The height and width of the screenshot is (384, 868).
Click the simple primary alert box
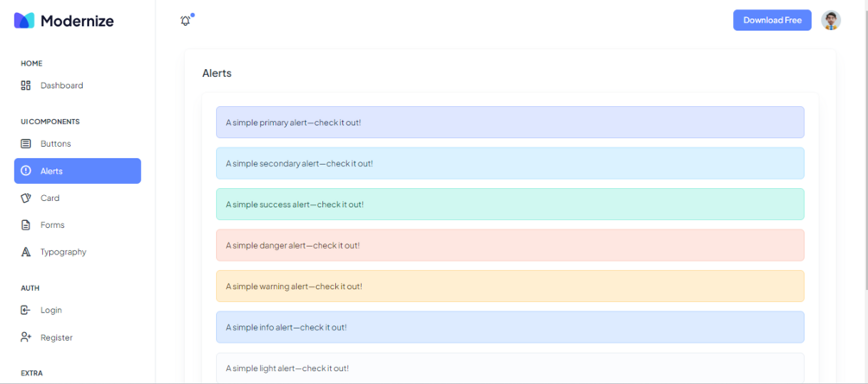tap(510, 123)
